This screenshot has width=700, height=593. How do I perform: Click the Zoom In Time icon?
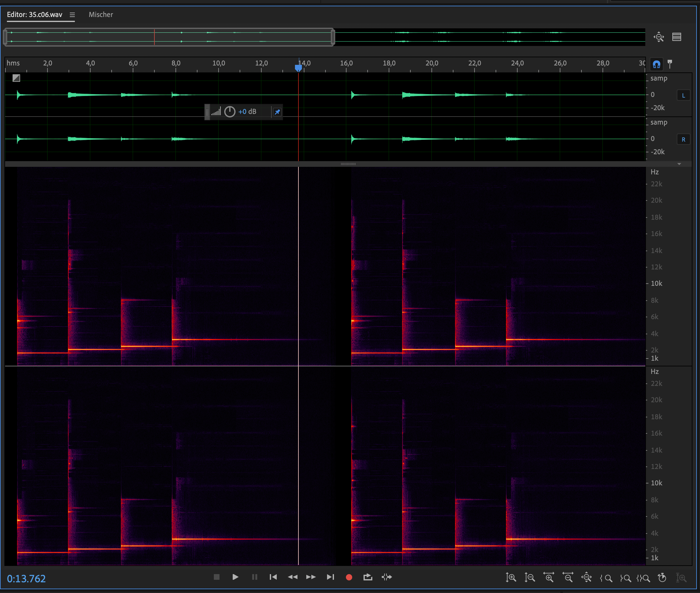coord(549,578)
